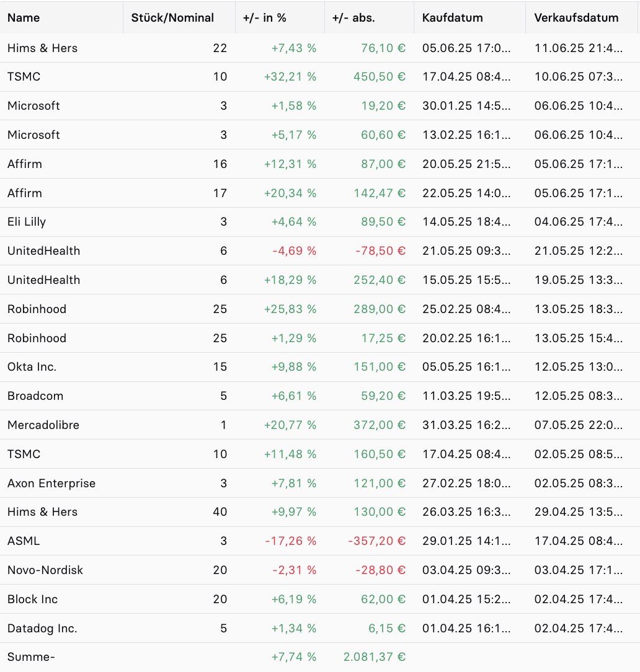The image size is (640, 672).
Task: Select the Datadog Inc. row
Action: pos(320,628)
